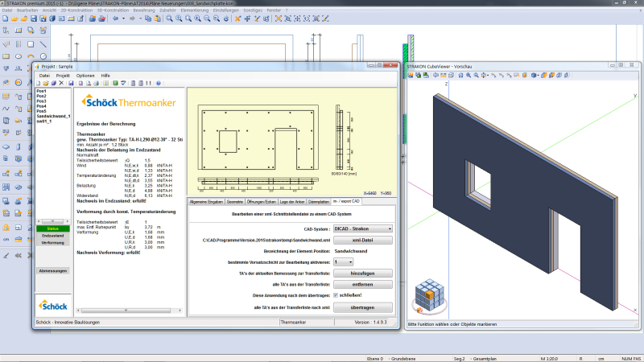
Task: Click the navigation cube in CubeViewer preview
Action: coord(429,295)
